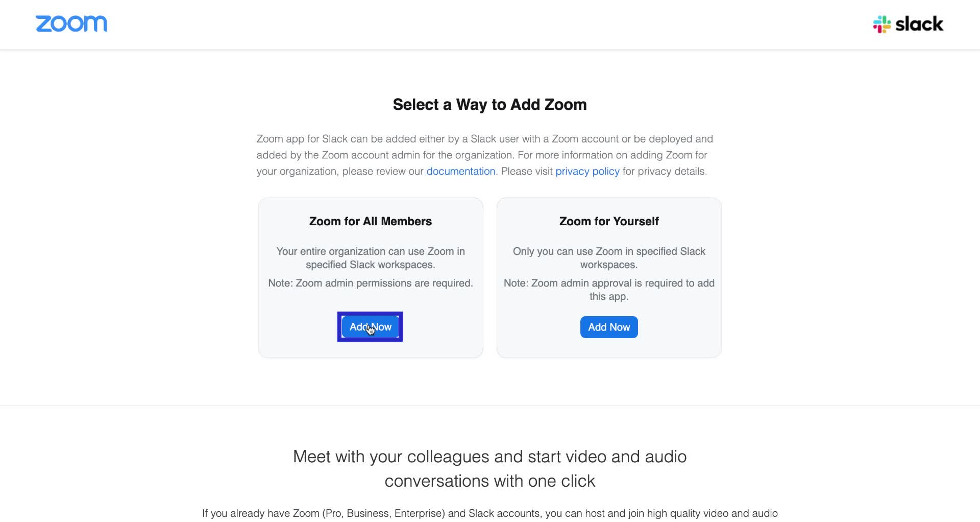Select the Zoom for All Members card
Image resolution: width=980 pixels, height=522 pixels.
point(371,277)
